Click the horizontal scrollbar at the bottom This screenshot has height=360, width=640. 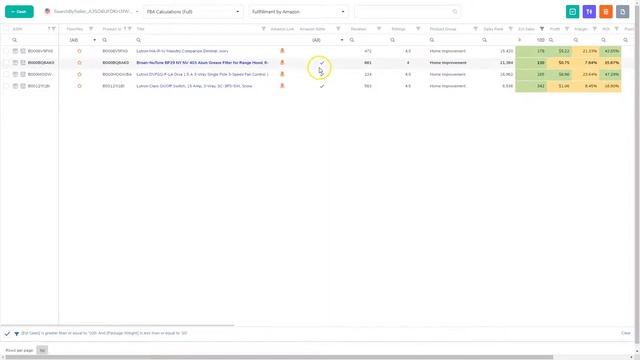click(279, 357)
